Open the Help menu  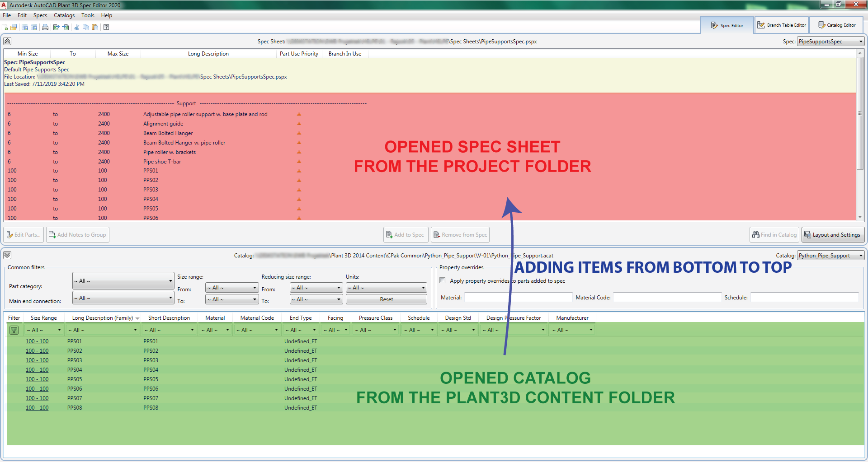[x=107, y=15]
